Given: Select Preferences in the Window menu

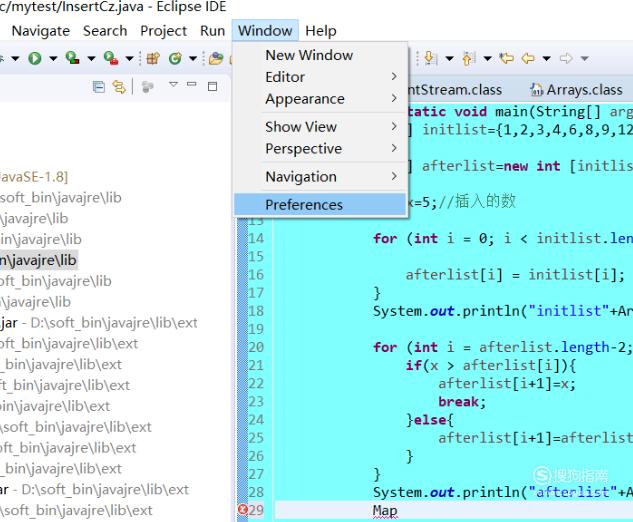Looking at the screenshot, I should coord(320,204).
